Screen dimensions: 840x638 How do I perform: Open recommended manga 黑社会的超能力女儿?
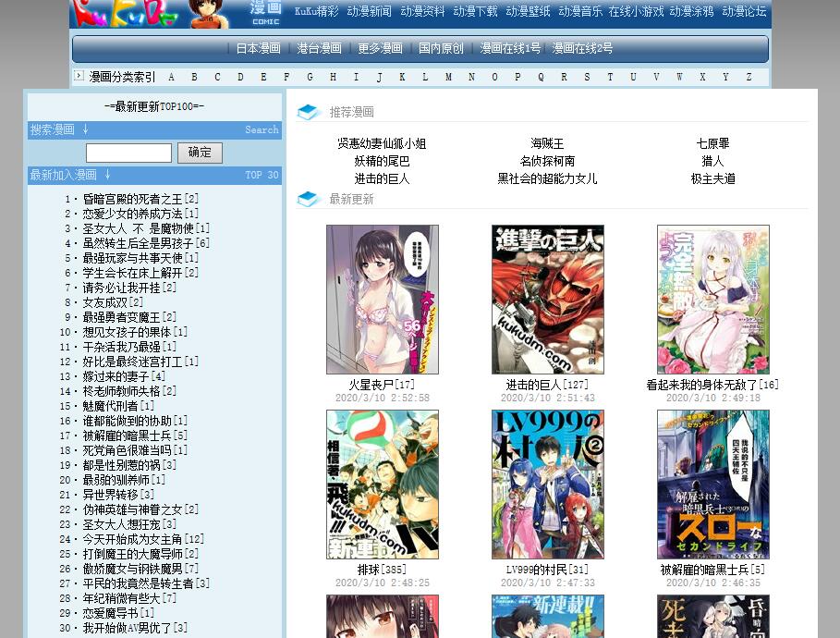tap(547, 179)
